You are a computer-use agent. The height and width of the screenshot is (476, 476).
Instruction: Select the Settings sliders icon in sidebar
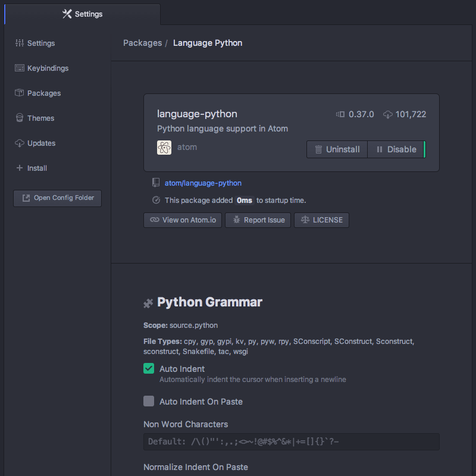point(20,43)
